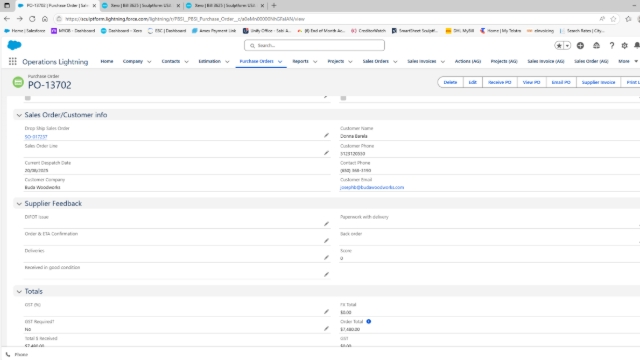
Task: Reload the browser page
Action: tap(32, 19)
